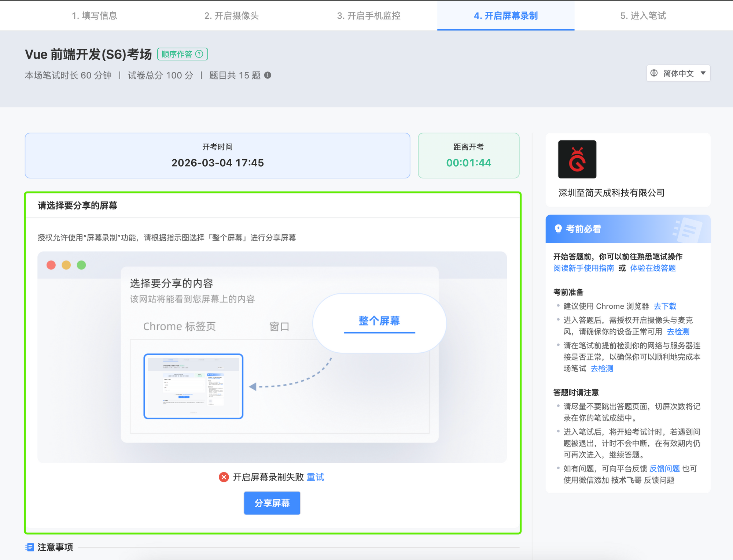Screen dimensions: 733x560
Task: Click the dropdown arrow next to 简体中文
Action: (703, 73)
